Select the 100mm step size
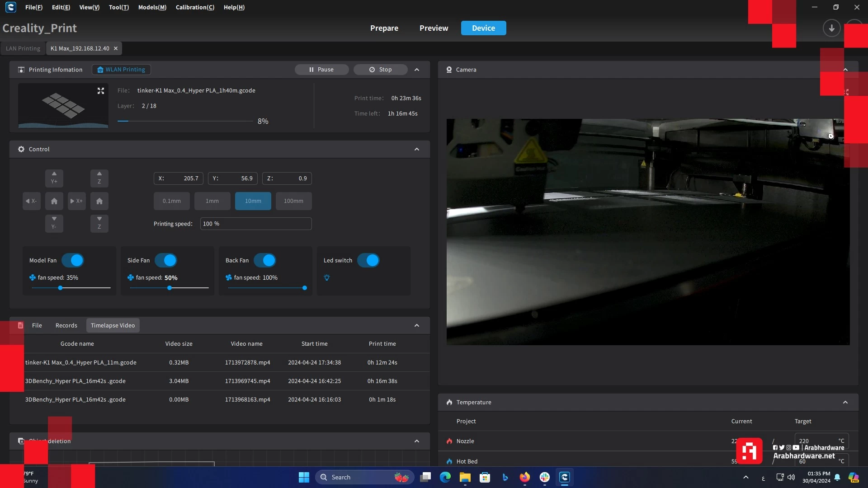 [x=294, y=201]
